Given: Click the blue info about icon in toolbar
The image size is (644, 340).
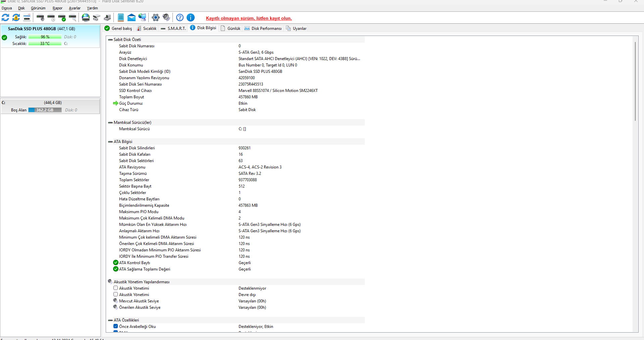Looking at the screenshot, I should pyautogui.click(x=191, y=17).
